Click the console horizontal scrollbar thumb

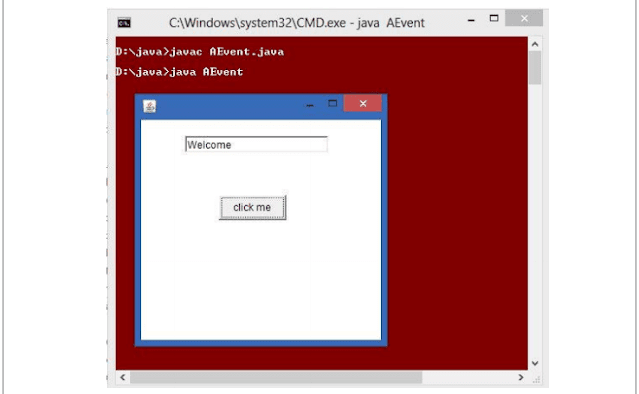[x=276, y=377]
